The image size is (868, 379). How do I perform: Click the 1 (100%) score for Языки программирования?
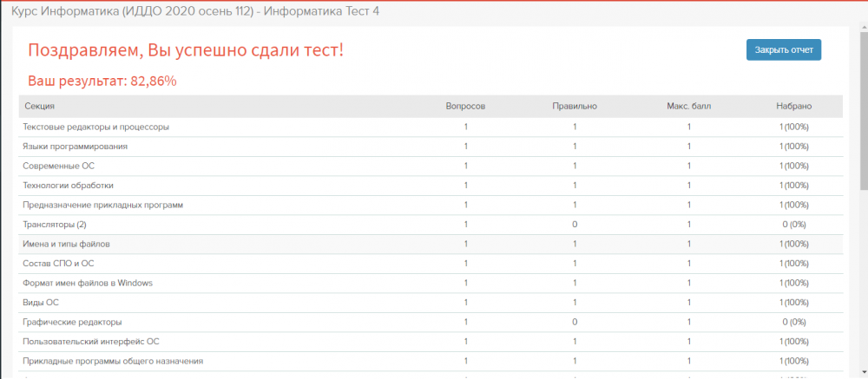(x=794, y=147)
